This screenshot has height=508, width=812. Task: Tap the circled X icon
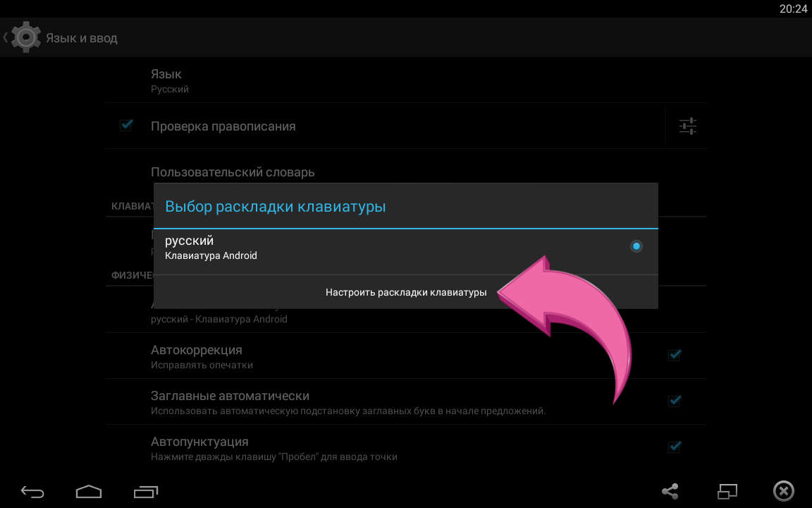(x=783, y=490)
